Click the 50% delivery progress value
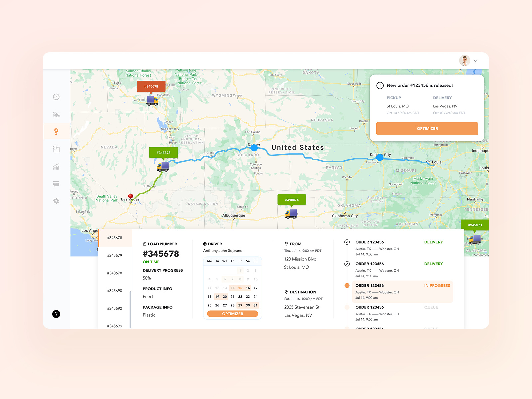This screenshot has height=399, width=532. tap(147, 278)
